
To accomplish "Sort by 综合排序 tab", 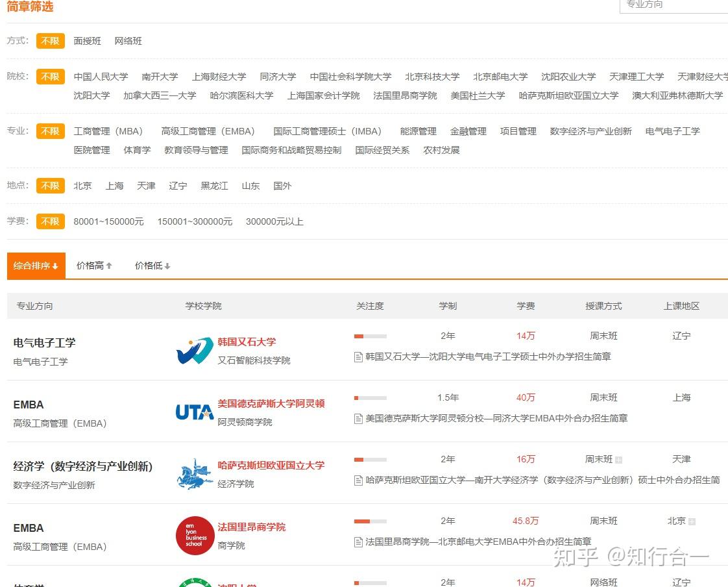I will pos(36,266).
